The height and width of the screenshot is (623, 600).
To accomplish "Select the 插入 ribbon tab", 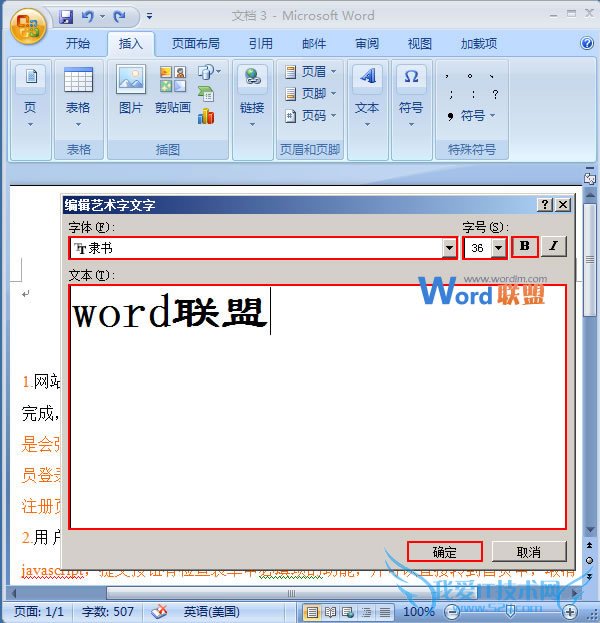I will tap(131, 44).
